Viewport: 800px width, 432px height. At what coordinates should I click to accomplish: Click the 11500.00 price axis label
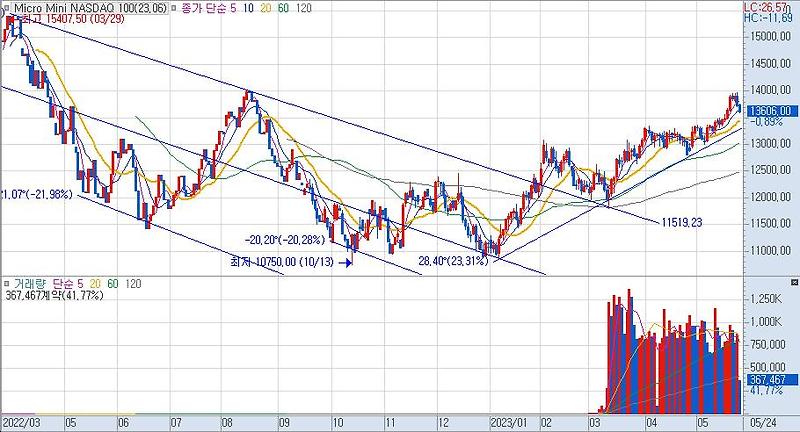[770, 223]
